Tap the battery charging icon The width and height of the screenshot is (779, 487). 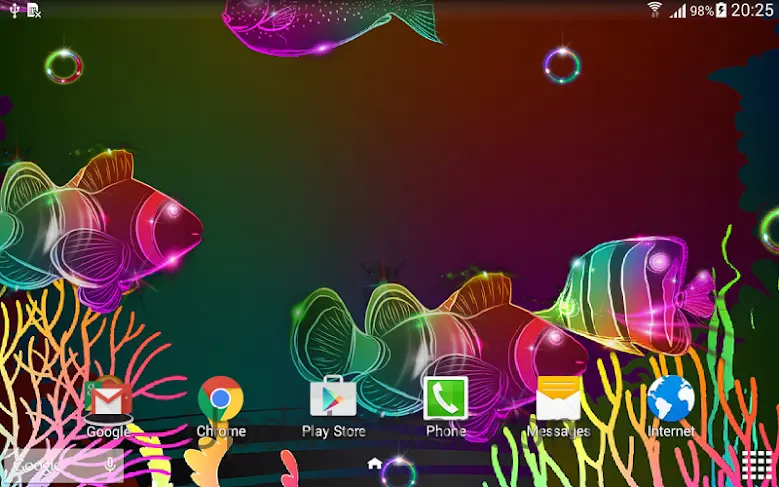721,10
